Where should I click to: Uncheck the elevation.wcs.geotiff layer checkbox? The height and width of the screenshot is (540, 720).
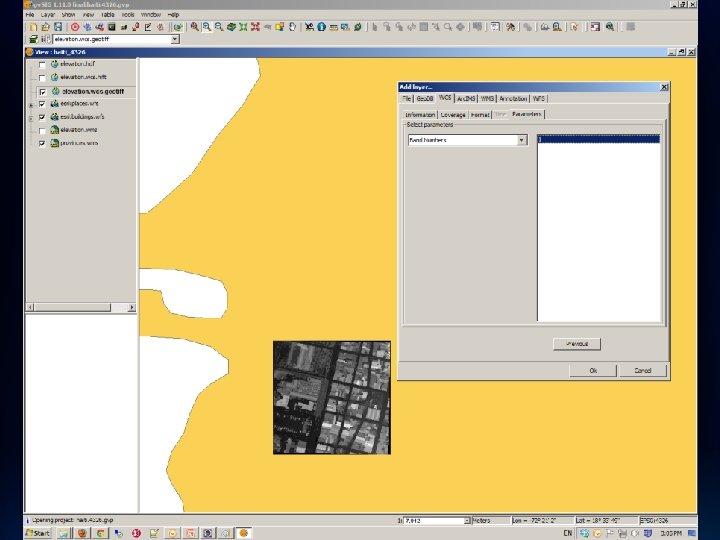click(41, 91)
